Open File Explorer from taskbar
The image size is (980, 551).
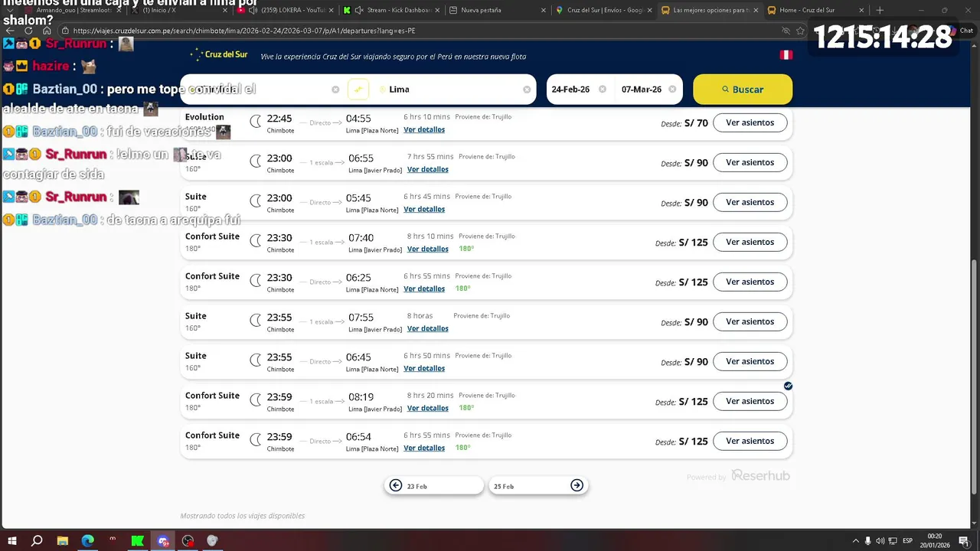coord(62,540)
